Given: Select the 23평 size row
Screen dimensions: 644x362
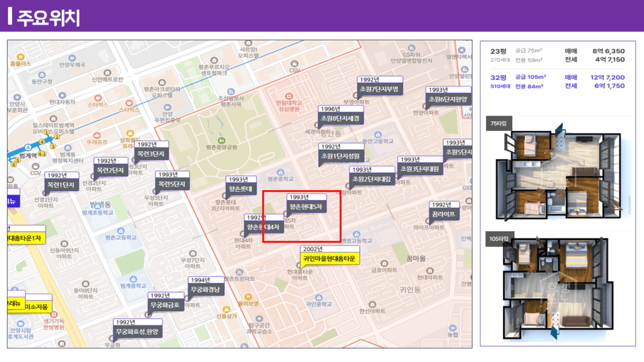Looking at the screenshot, I should click(558, 55).
